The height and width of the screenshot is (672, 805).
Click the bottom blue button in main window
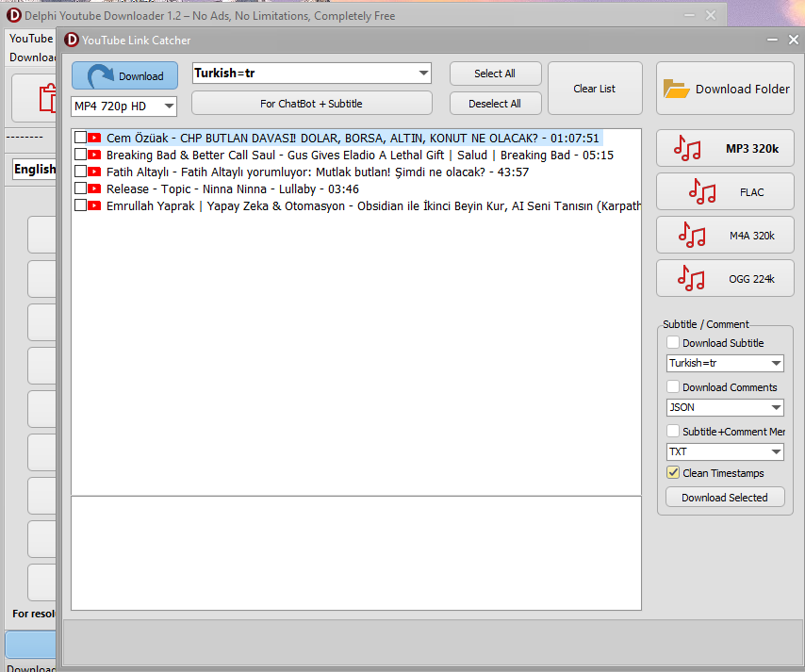[x=31, y=645]
